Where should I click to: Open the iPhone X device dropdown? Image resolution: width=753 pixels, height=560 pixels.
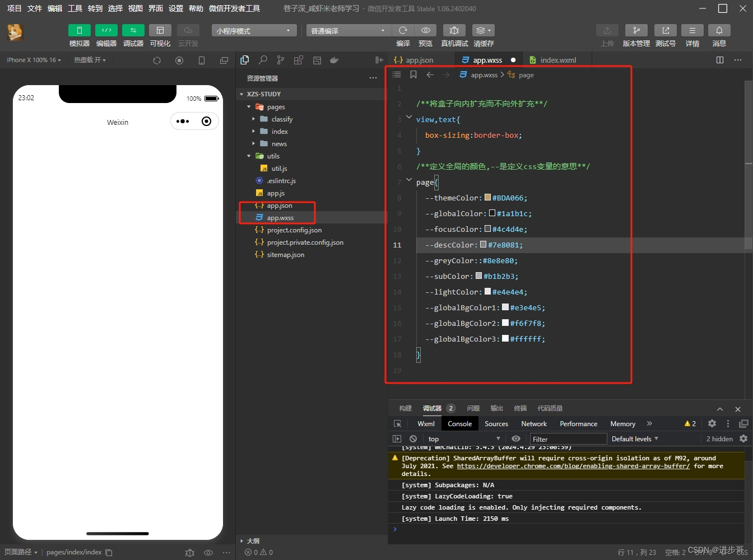34,60
